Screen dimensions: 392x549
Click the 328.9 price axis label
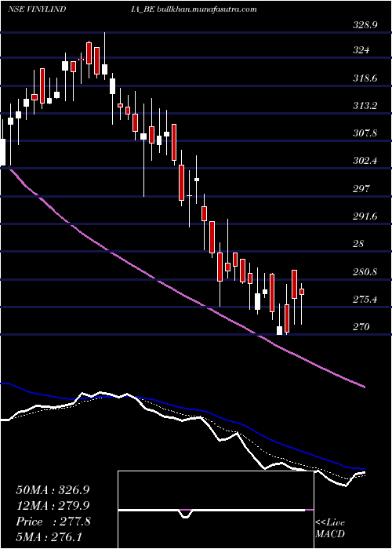point(365,25)
